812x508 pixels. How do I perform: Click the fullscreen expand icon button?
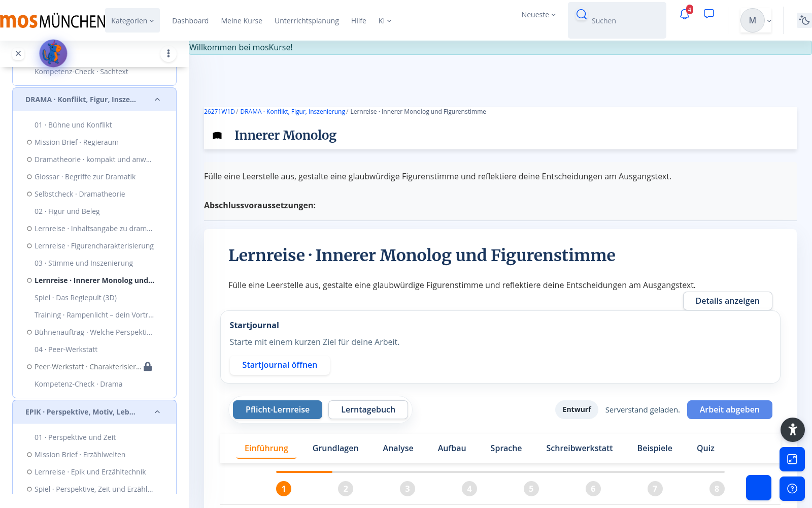pos(792,459)
